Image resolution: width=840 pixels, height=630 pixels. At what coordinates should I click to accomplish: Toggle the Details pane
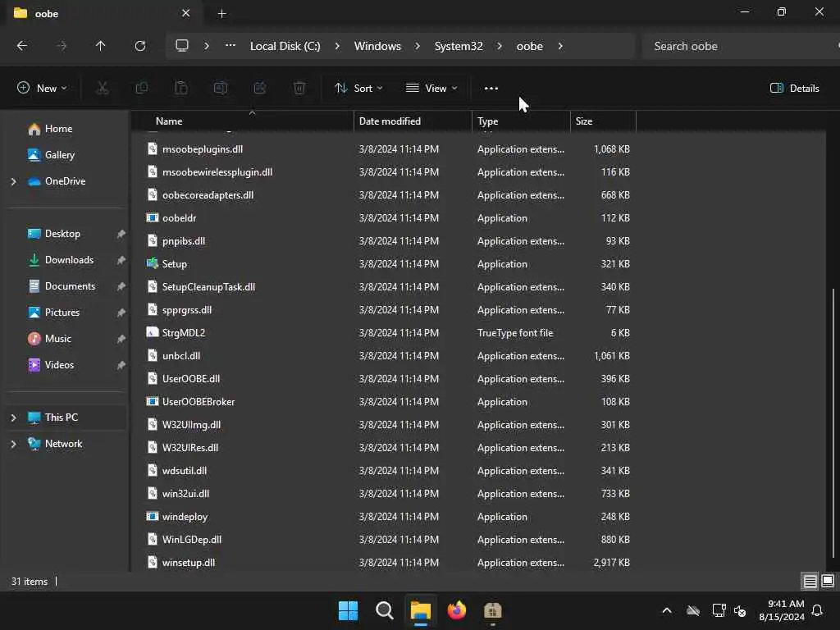pyautogui.click(x=795, y=89)
